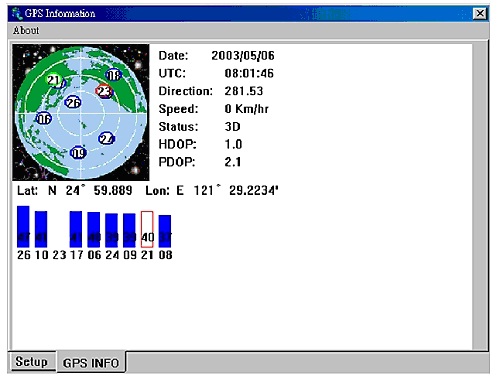Click red satellite 23 marker on map
The image size is (500, 379).
pos(104,91)
